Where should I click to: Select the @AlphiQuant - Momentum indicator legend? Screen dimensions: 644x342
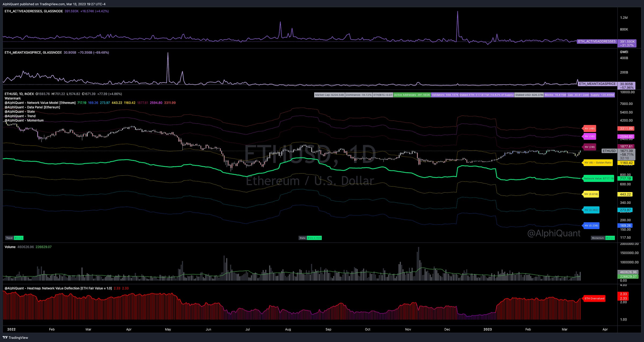tap(24, 120)
